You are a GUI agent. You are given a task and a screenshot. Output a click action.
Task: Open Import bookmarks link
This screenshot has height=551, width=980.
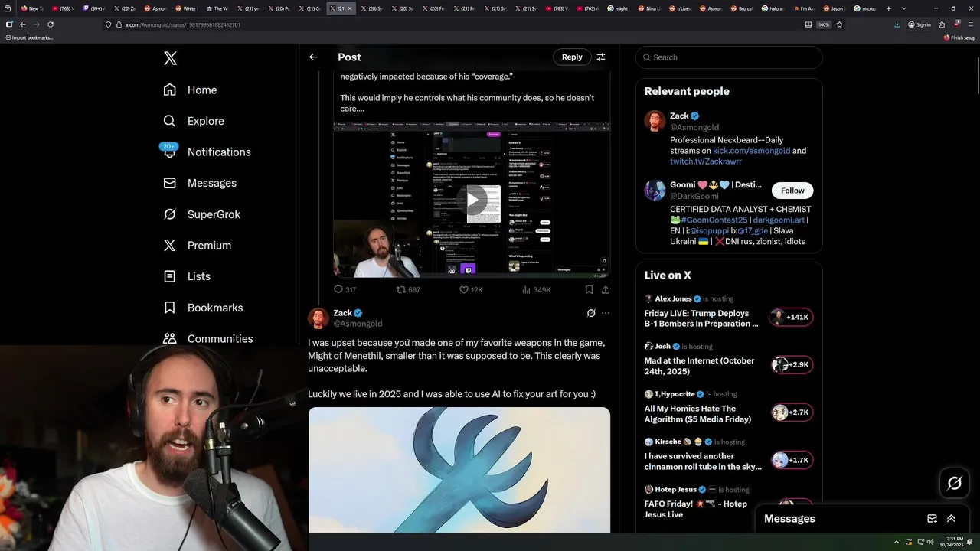click(x=29, y=37)
